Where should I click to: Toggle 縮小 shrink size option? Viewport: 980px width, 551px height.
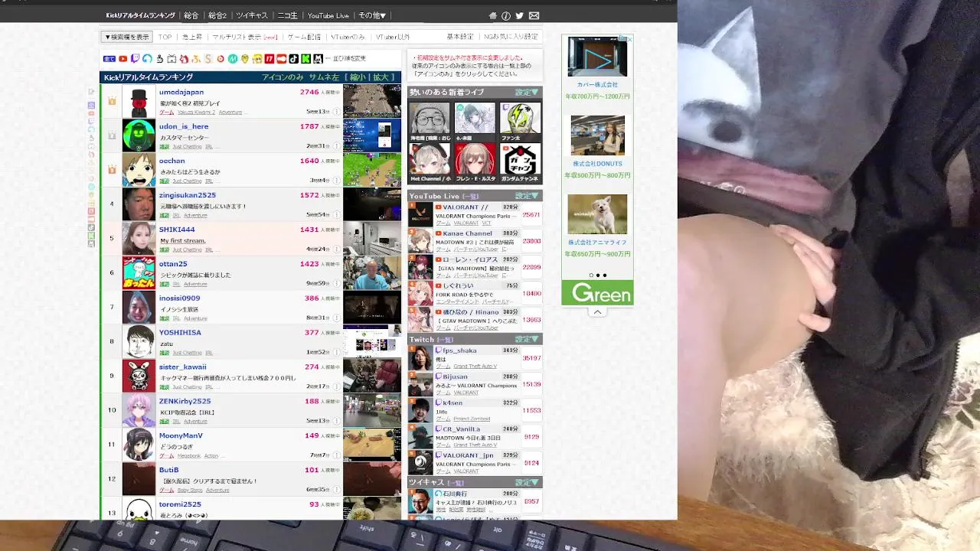(358, 77)
